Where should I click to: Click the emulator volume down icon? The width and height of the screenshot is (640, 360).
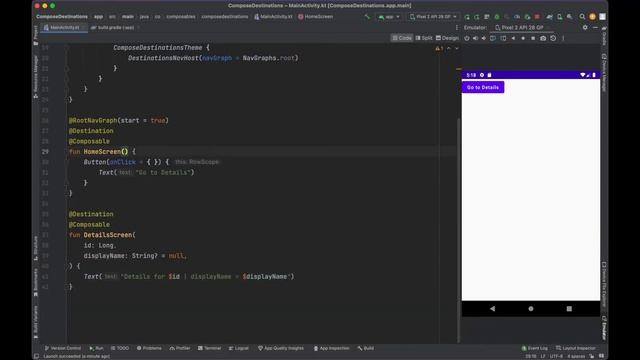click(x=484, y=38)
